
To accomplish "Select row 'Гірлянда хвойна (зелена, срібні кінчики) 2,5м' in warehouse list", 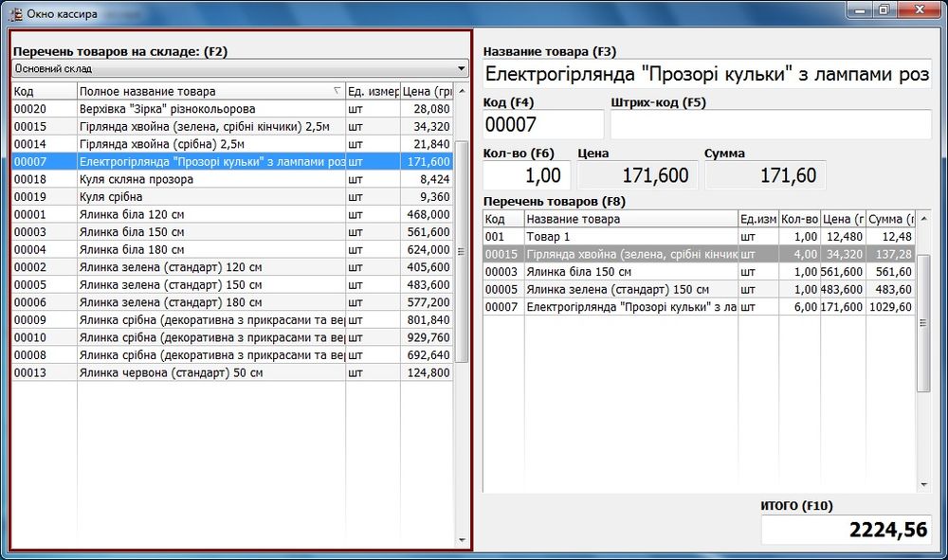I will (232, 126).
